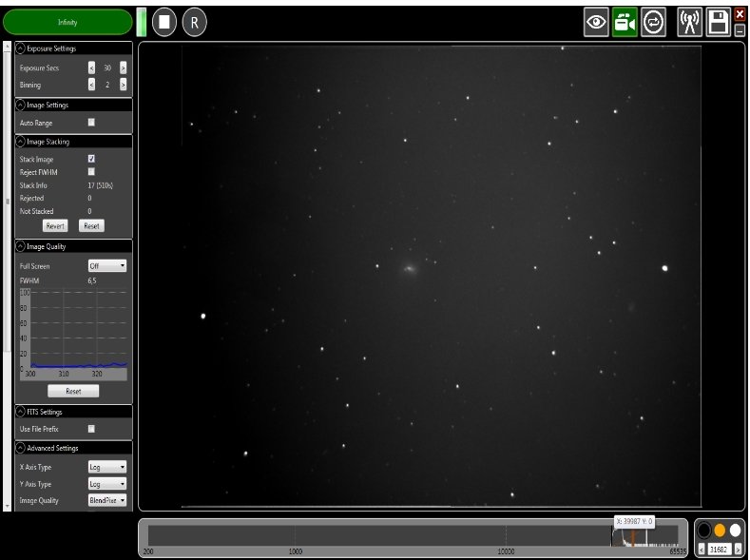Click the 31682 histogram value field

pyautogui.click(x=720, y=550)
